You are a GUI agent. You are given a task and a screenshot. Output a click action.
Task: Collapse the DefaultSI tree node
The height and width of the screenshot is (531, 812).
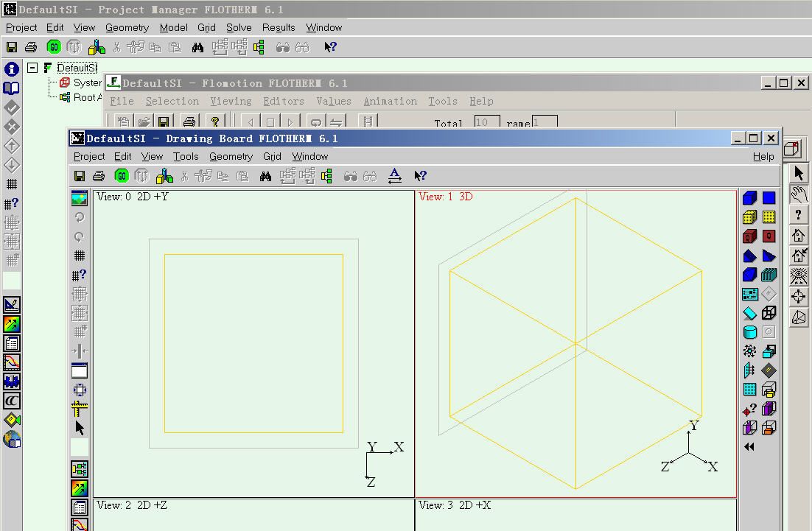[32, 68]
